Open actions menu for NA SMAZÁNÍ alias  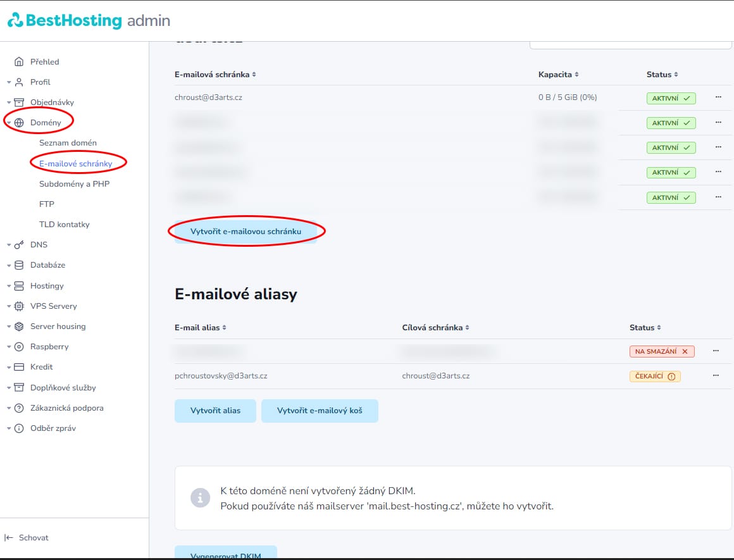pos(716,350)
